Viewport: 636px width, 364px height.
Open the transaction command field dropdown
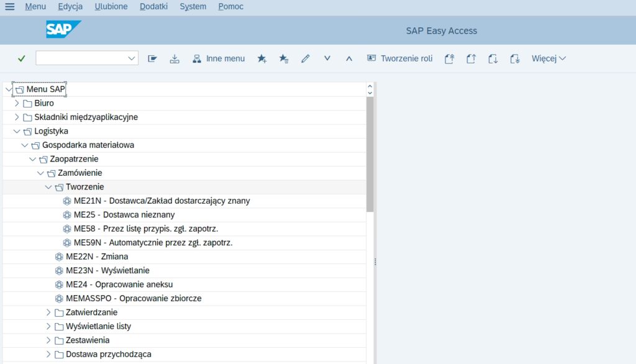point(131,58)
